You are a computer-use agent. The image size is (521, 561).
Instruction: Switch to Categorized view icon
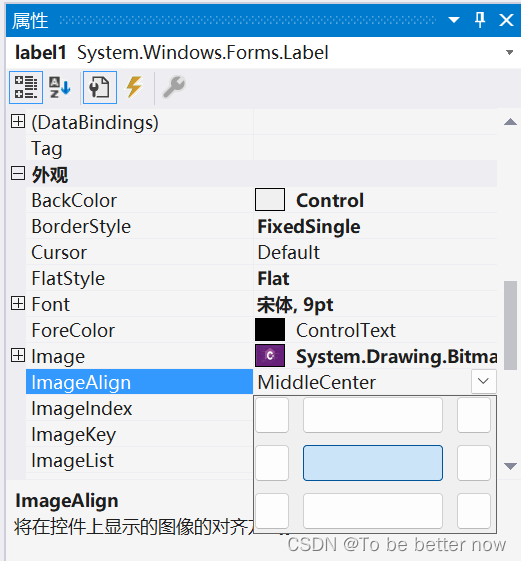click(26, 87)
